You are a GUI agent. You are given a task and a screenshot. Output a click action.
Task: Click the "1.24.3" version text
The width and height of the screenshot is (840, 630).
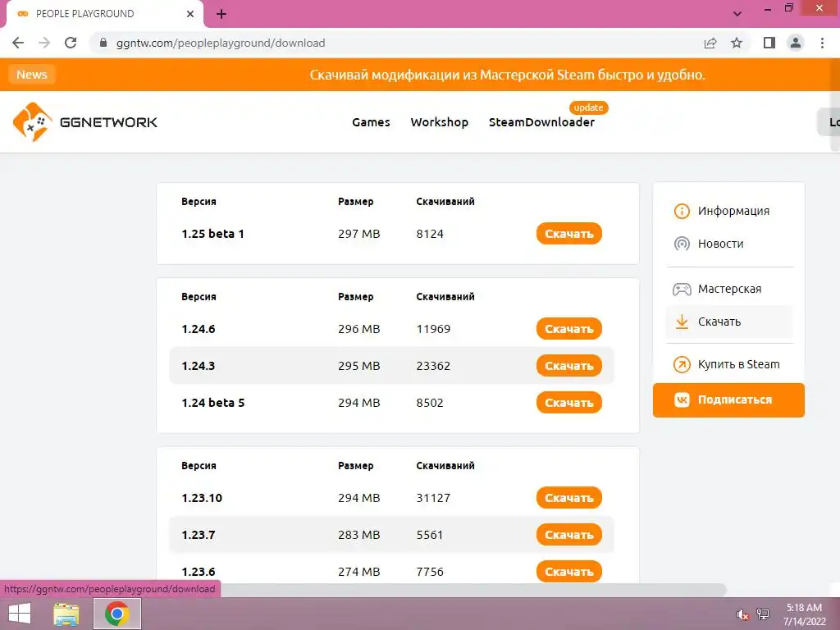199,366
